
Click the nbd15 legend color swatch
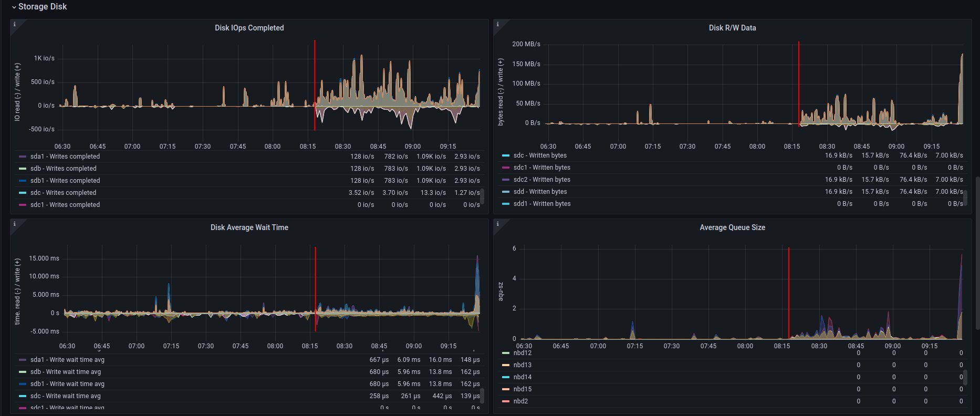click(x=506, y=389)
